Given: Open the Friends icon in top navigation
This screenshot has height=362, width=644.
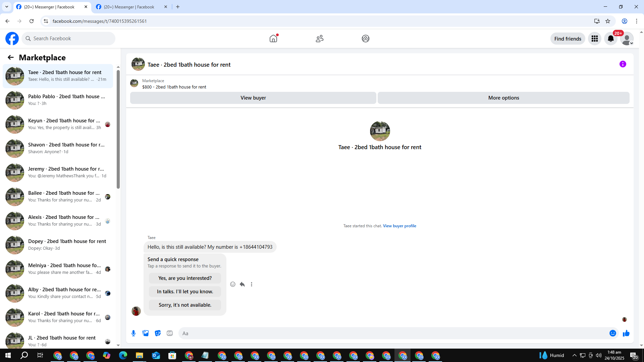Looking at the screenshot, I should pos(320,39).
